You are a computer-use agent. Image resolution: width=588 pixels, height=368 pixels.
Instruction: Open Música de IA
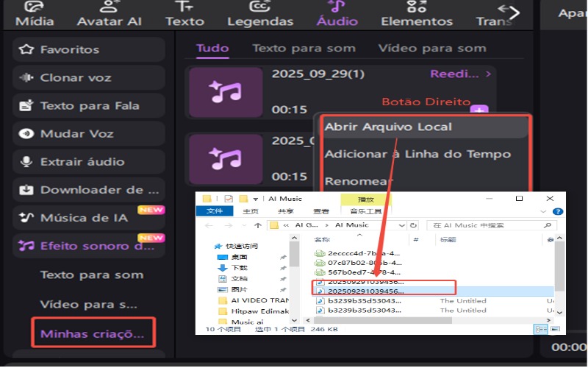pyautogui.click(x=88, y=217)
